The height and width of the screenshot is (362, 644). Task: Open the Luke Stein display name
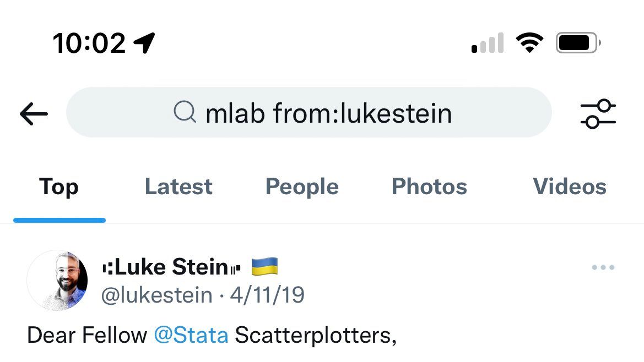click(172, 267)
